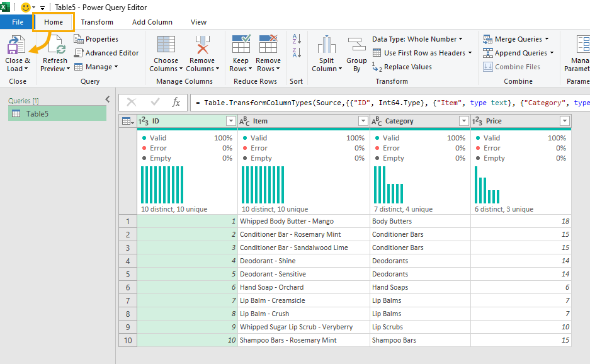Viewport: 590px width, 364px height.
Task: Click the Refresh Preview icon
Action: point(57,45)
